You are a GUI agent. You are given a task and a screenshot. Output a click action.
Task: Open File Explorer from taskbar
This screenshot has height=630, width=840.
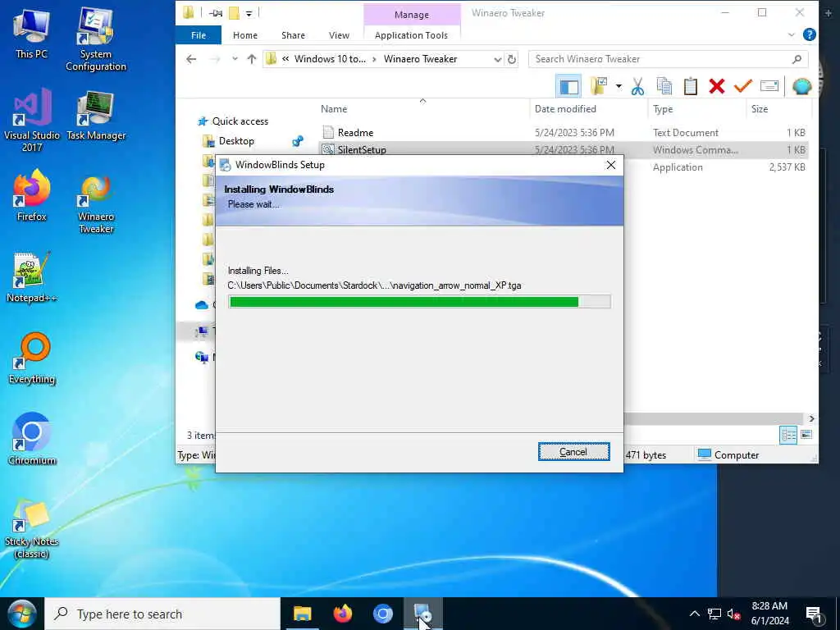(302, 614)
